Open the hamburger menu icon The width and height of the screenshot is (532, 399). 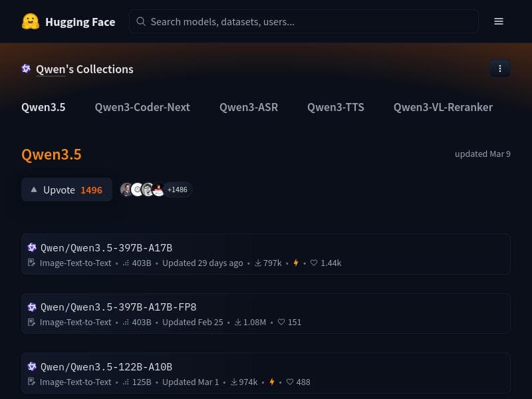tap(498, 21)
